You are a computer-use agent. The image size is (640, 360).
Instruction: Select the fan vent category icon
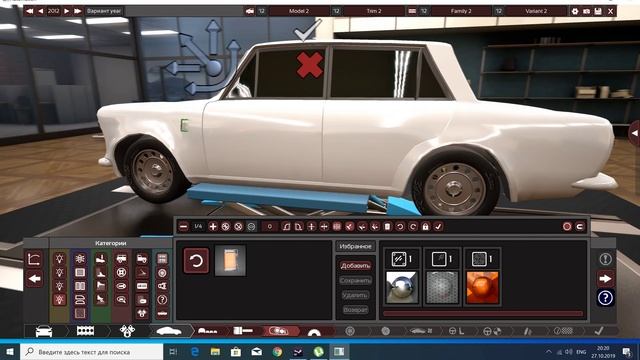pos(80,258)
